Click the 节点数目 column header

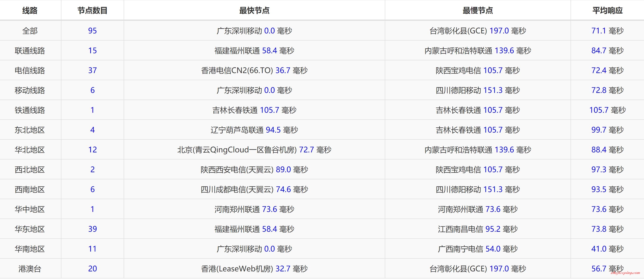tap(92, 11)
